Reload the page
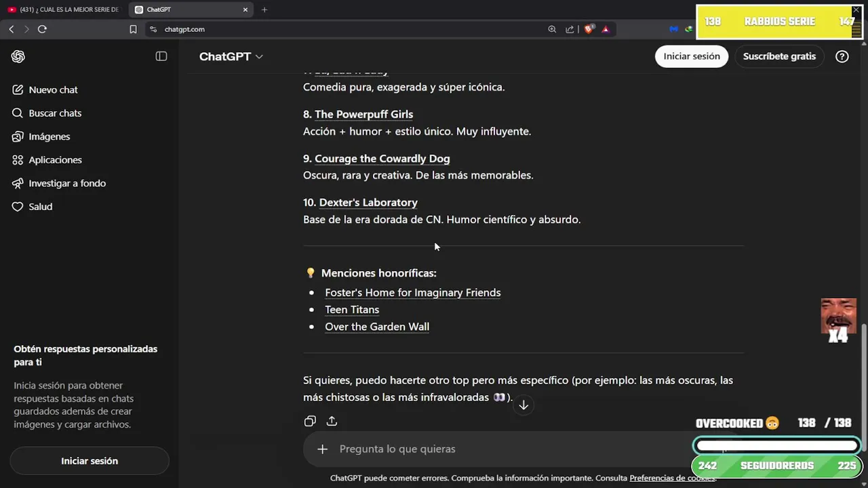Viewport: 868px width, 488px height. click(x=42, y=29)
